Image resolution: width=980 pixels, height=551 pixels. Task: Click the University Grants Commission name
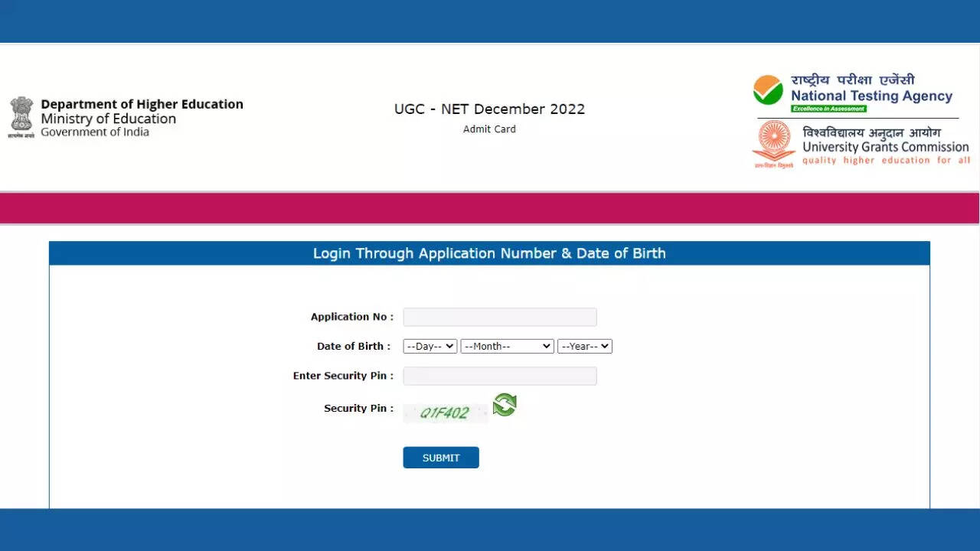[x=885, y=147]
